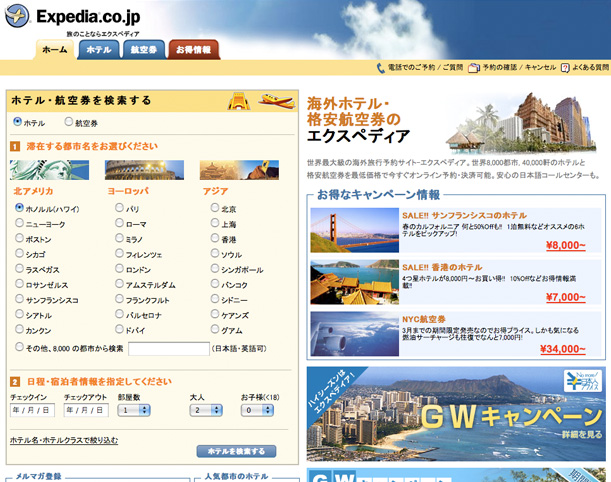Open the 大人 count dropdown
The width and height of the screenshot is (611, 482).
pos(206,410)
